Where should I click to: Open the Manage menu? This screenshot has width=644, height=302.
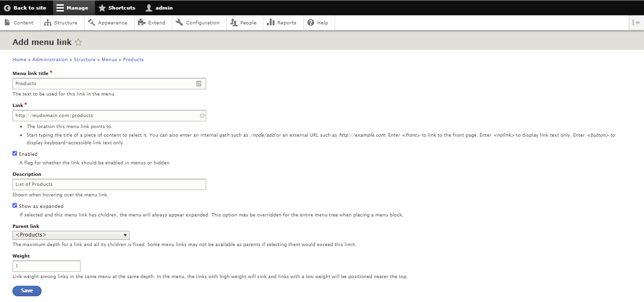[73, 8]
